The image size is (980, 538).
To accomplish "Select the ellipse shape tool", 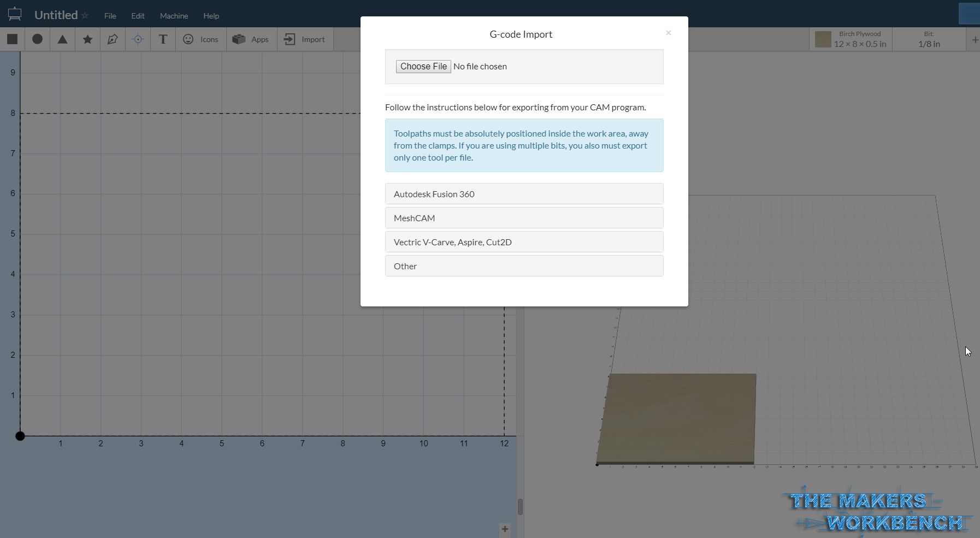I will (37, 39).
